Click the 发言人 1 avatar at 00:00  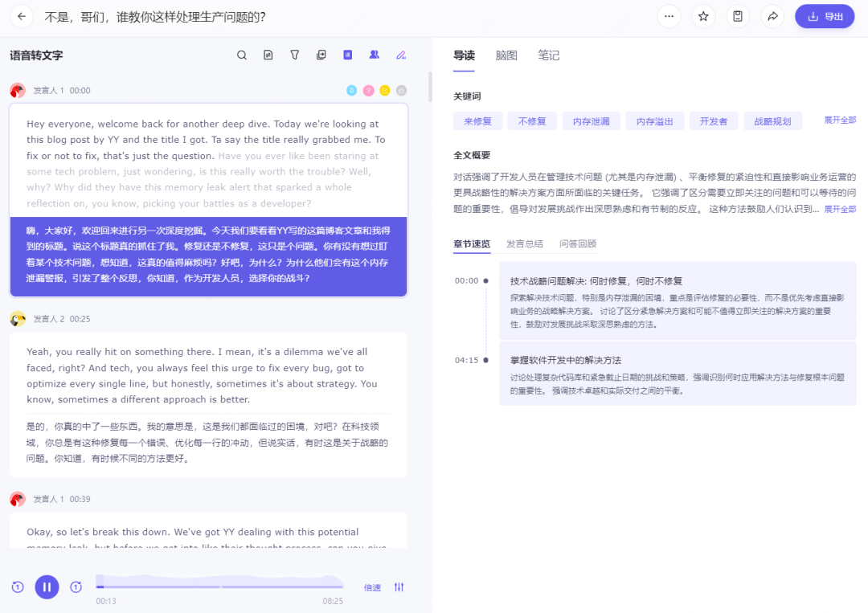(x=18, y=90)
